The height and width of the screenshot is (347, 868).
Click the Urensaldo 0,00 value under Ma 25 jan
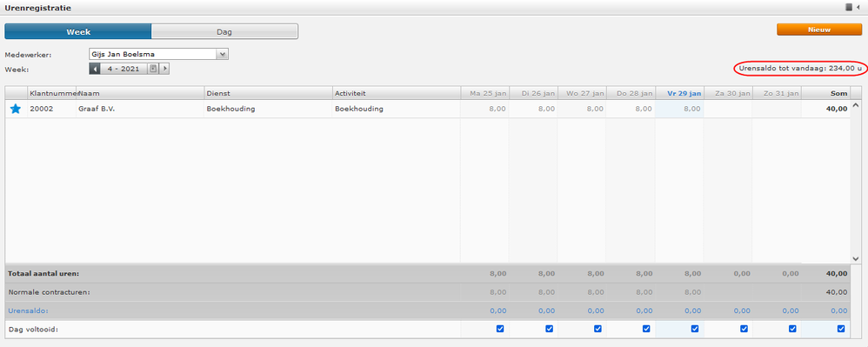point(497,310)
